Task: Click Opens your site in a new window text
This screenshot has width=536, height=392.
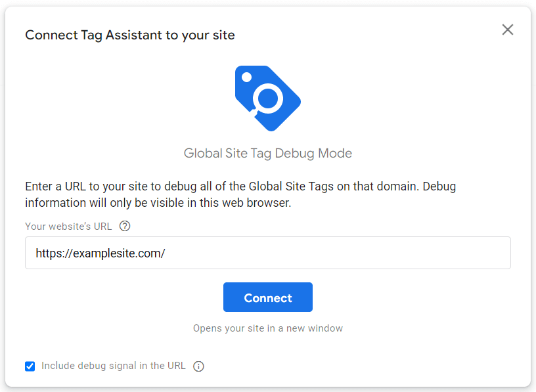Action: pyautogui.click(x=268, y=328)
